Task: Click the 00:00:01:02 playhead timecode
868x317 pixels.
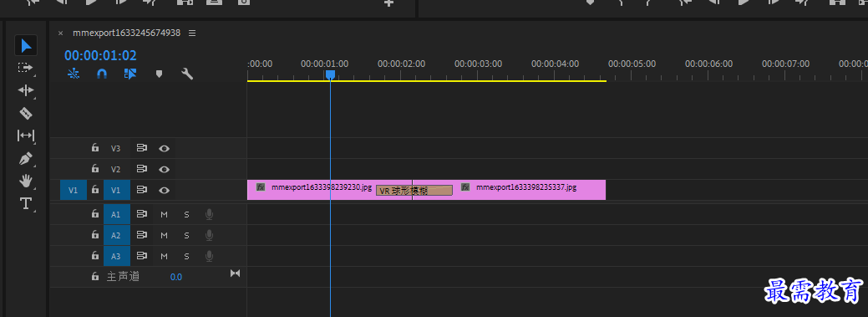Action: 100,55
